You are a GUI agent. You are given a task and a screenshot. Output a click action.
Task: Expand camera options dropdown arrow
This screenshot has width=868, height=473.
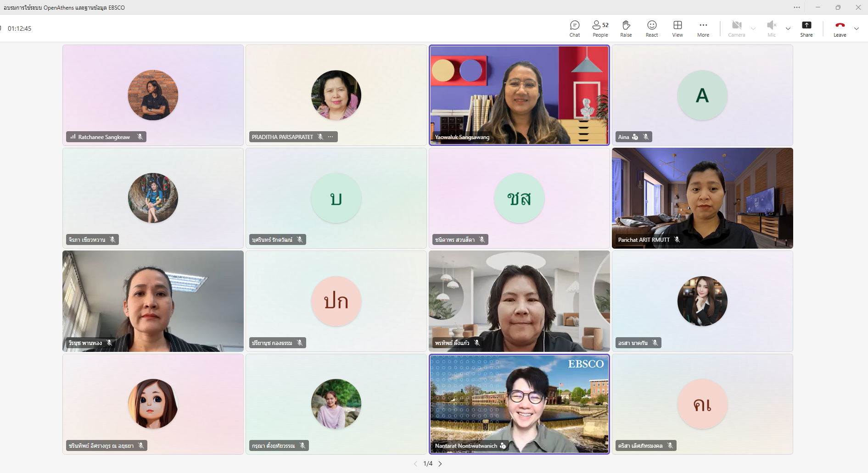point(753,28)
